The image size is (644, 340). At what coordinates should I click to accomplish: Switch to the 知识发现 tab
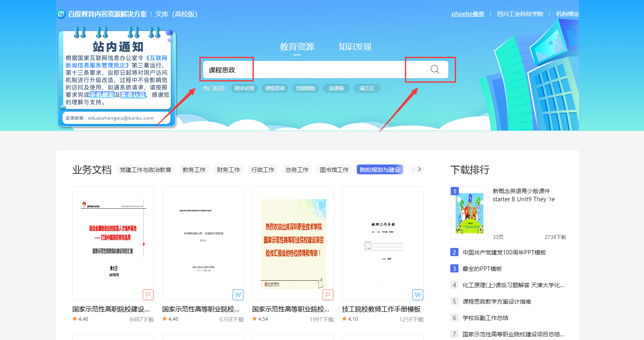[x=355, y=47]
